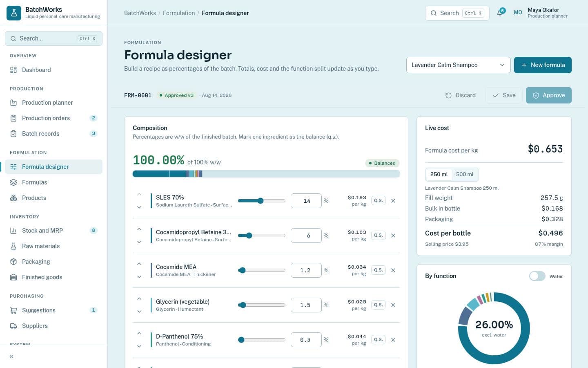Click the user avatar MO
This screenshot has width=588, height=368.
(x=518, y=13)
